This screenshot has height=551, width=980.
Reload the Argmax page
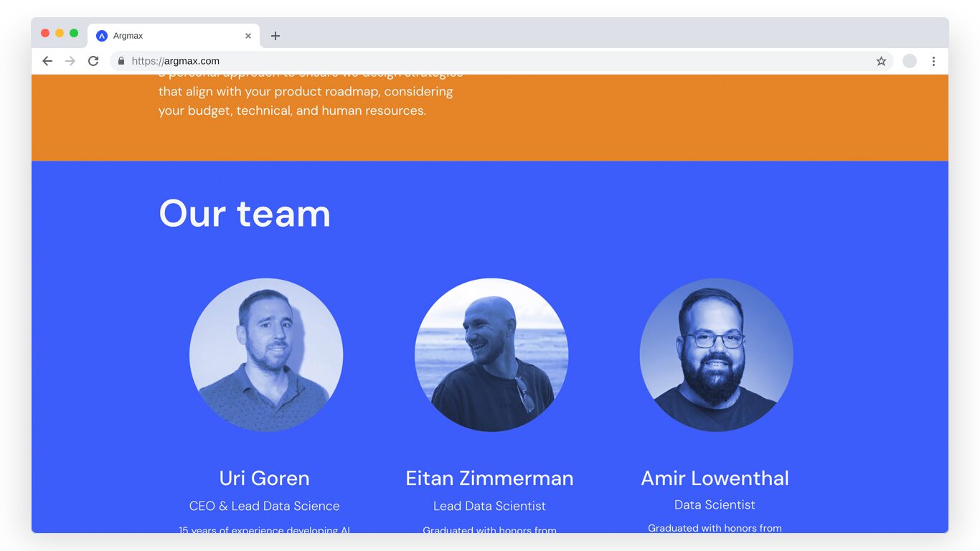(x=93, y=61)
